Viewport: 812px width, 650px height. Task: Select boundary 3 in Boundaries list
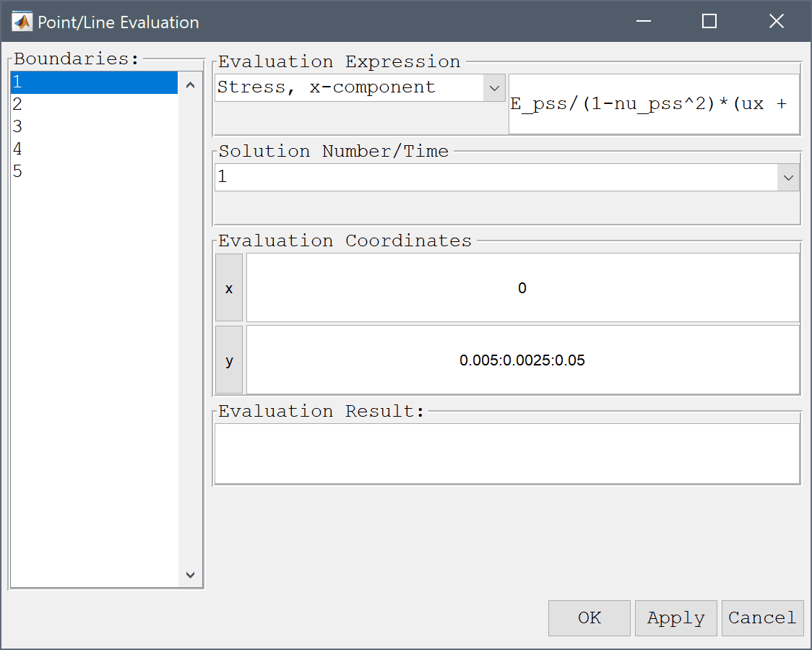[94, 127]
